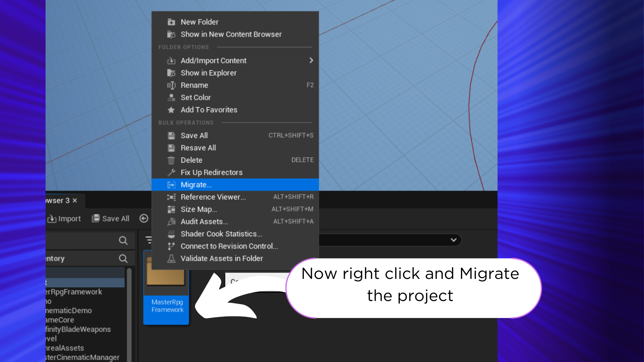
Task: Click the Revision Control branch icon
Action: pyautogui.click(x=171, y=246)
